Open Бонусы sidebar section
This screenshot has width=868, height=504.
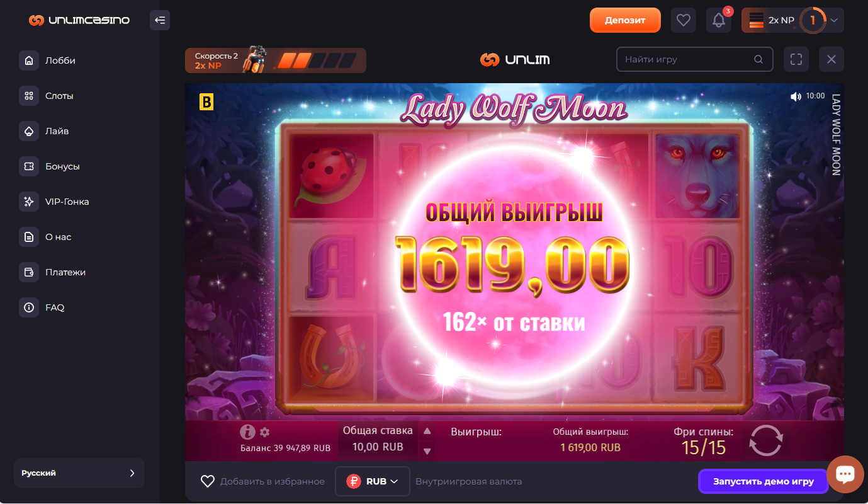tap(62, 166)
